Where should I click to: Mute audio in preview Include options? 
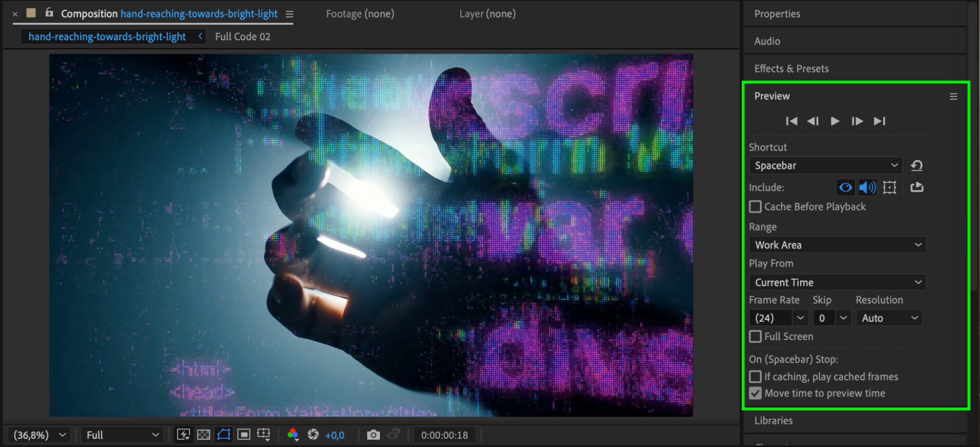click(867, 187)
